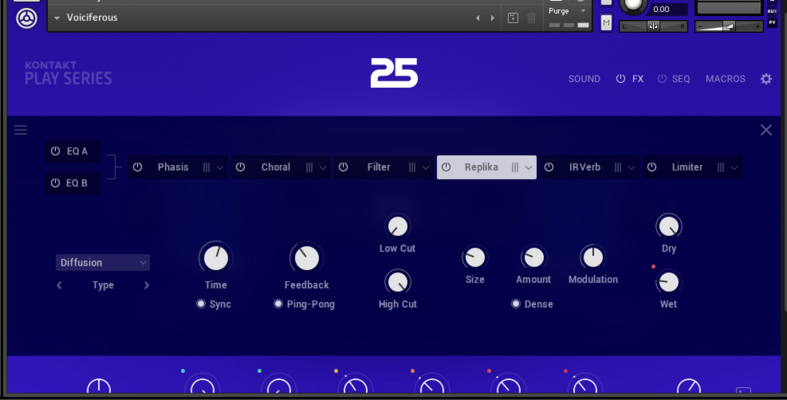Screen dimensions: 787x400
Task: Toggle power on Replika effect
Action: click(x=446, y=167)
